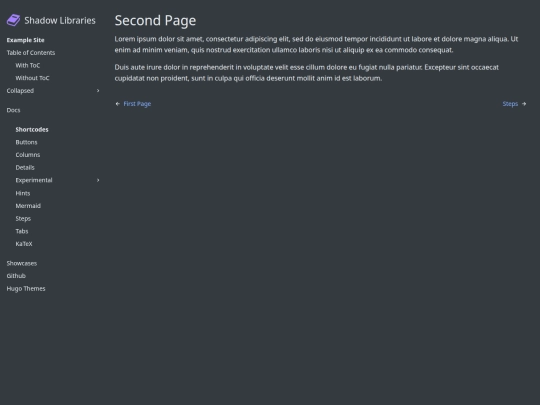The height and width of the screenshot is (405, 540).
Task: Open the Mermaid shortcode page
Action: pyautogui.click(x=28, y=206)
